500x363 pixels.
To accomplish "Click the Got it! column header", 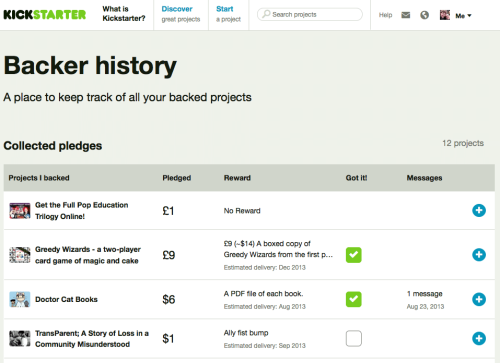I will (x=356, y=178).
